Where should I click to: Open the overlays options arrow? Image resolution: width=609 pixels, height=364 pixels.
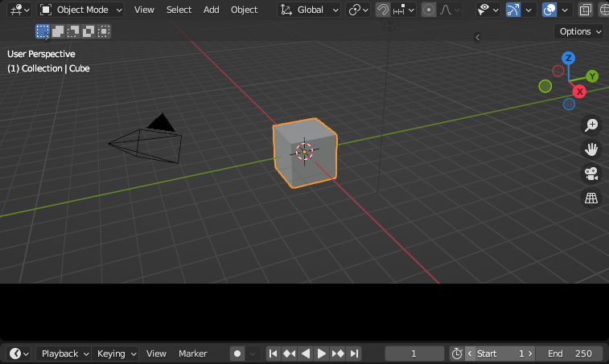click(x=565, y=10)
